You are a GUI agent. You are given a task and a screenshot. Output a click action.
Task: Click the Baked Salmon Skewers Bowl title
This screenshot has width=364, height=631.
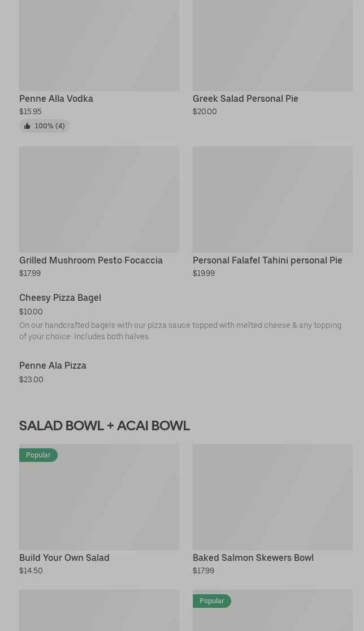click(253, 557)
